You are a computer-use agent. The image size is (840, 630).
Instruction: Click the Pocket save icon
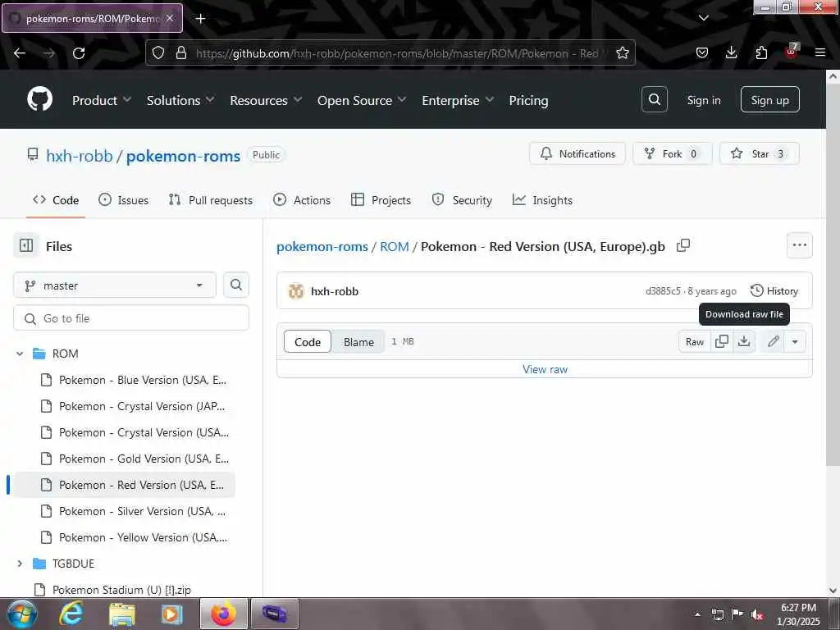(x=702, y=52)
